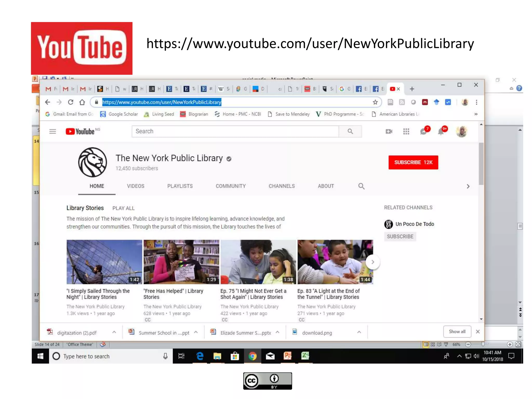532x399 pixels.
Task: Click the search magnifier button next to Search box
Action: point(350,131)
